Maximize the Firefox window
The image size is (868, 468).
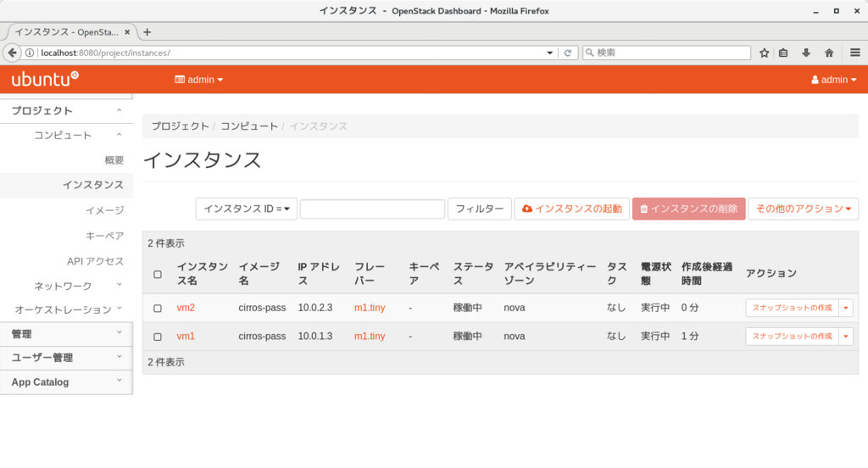click(836, 11)
